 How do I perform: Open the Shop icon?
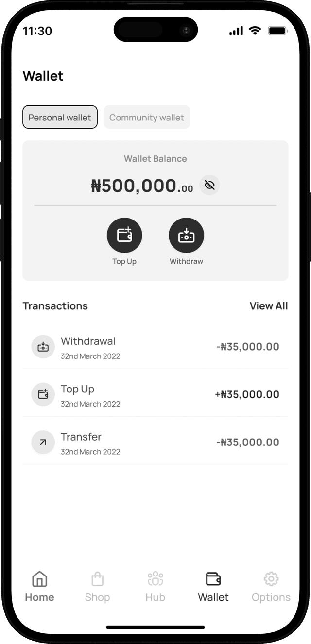point(97,578)
